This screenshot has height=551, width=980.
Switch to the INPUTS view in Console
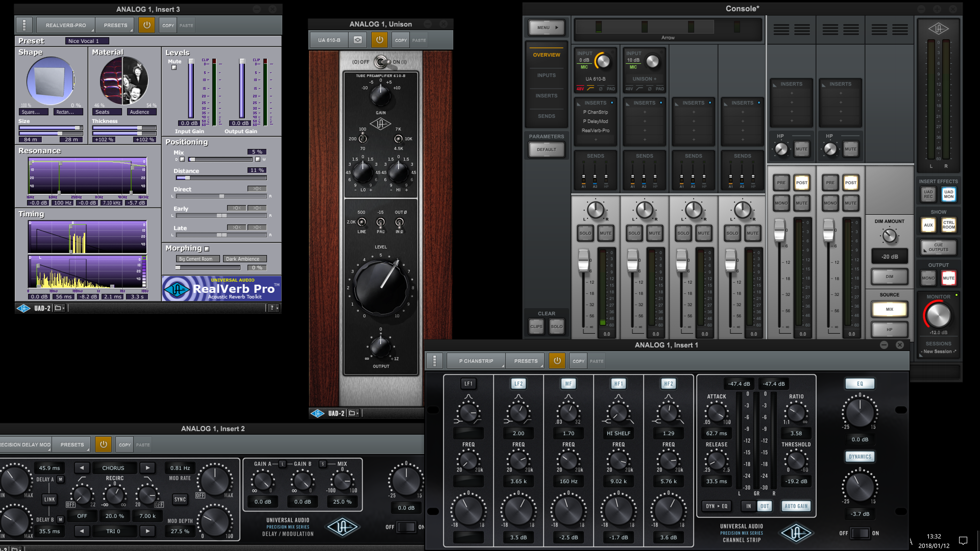pyautogui.click(x=546, y=75)
